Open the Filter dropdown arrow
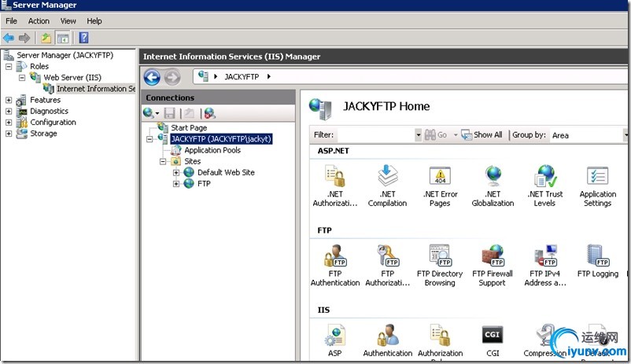The height and width of the screenshot is (364, 631). pyautogui.click(x=419, y=135)
